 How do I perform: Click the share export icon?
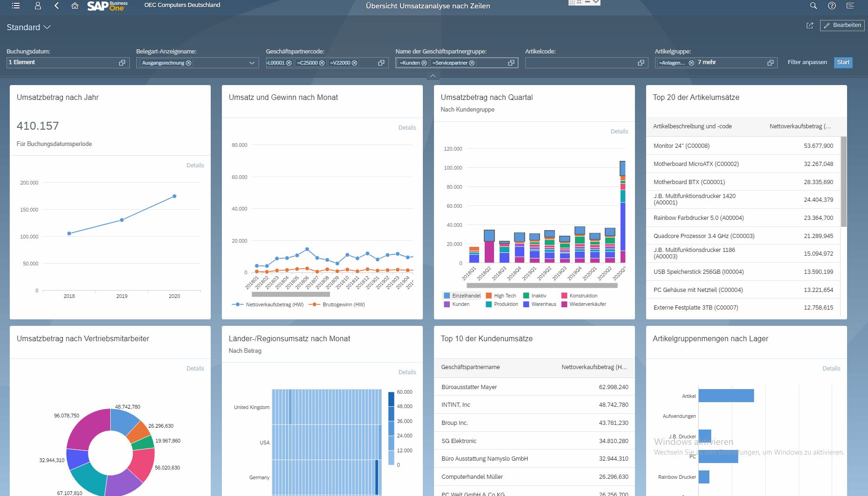[810, 26]
